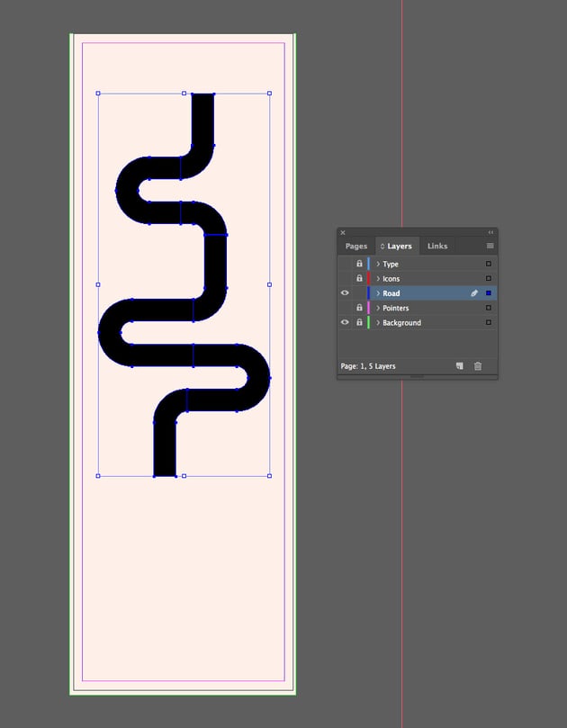567x728 pixels.
Task: Click the Pointers layer selection square
Action: [489, 308]
